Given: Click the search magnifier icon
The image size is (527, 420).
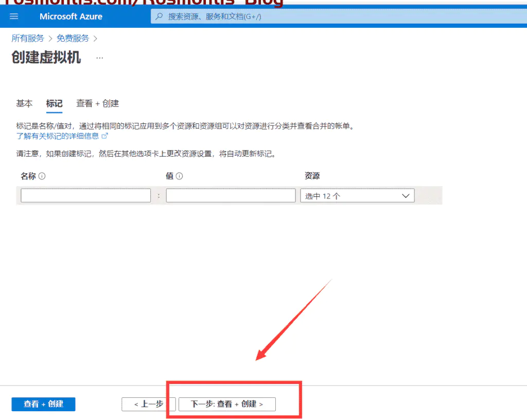Looking at the screenshot, I should point(160,16).
